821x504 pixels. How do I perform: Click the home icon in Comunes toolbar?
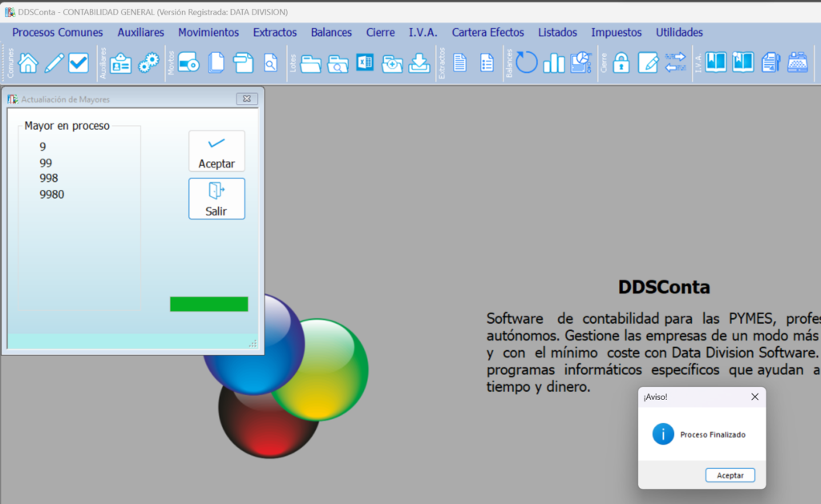point(28,62)
